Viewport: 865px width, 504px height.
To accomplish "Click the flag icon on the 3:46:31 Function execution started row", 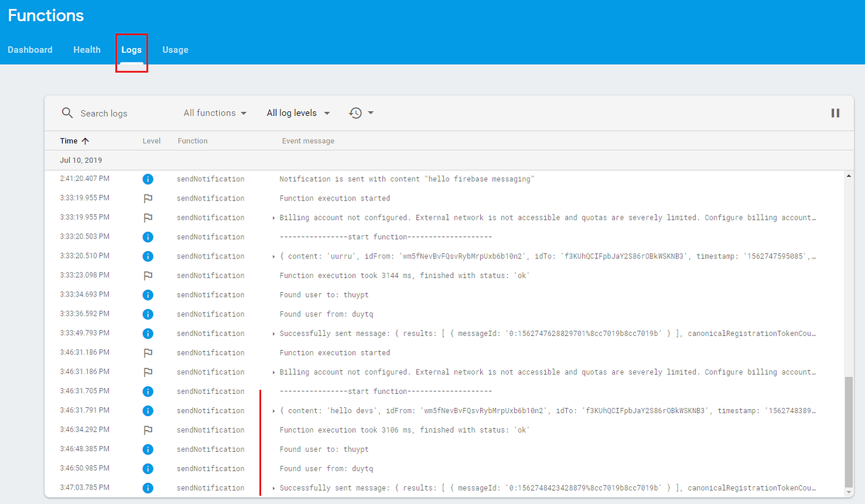I will (x=148, y=353).
